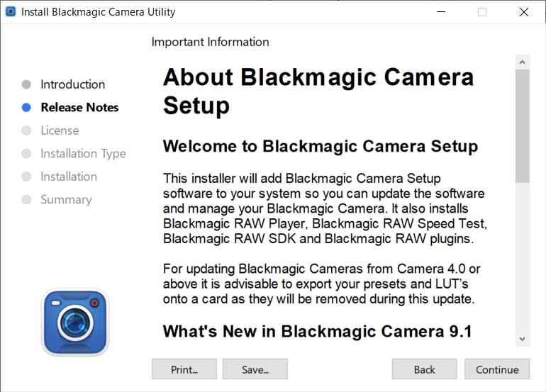Minimize the installer window

point(441,12)
